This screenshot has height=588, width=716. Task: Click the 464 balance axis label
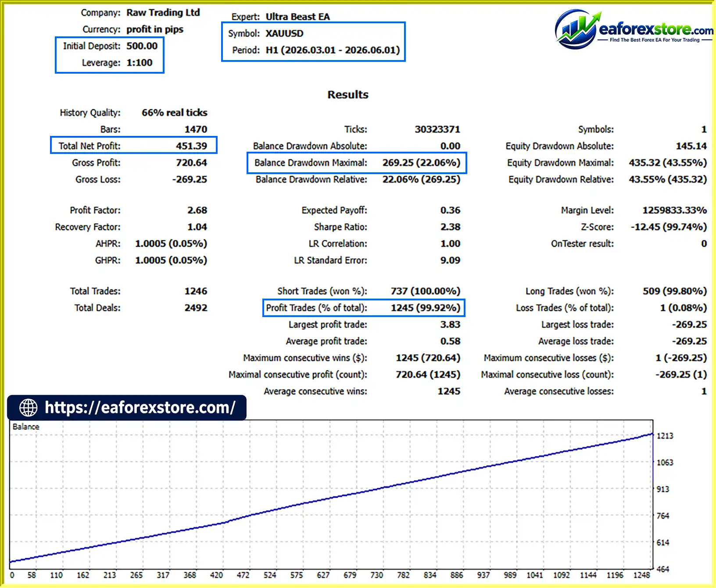pyautogui.click(x=663, y=570)
